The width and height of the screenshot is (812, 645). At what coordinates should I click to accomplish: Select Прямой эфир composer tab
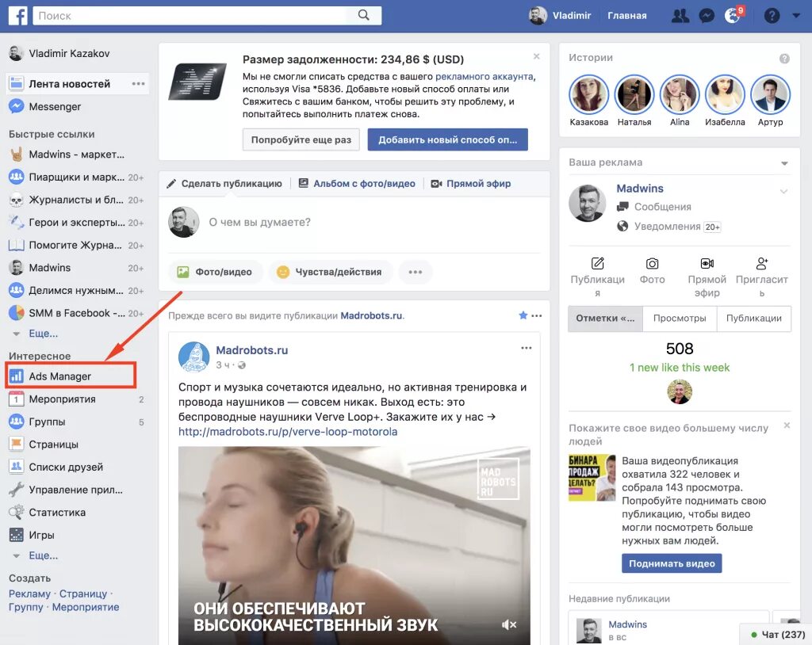[471, 184]
